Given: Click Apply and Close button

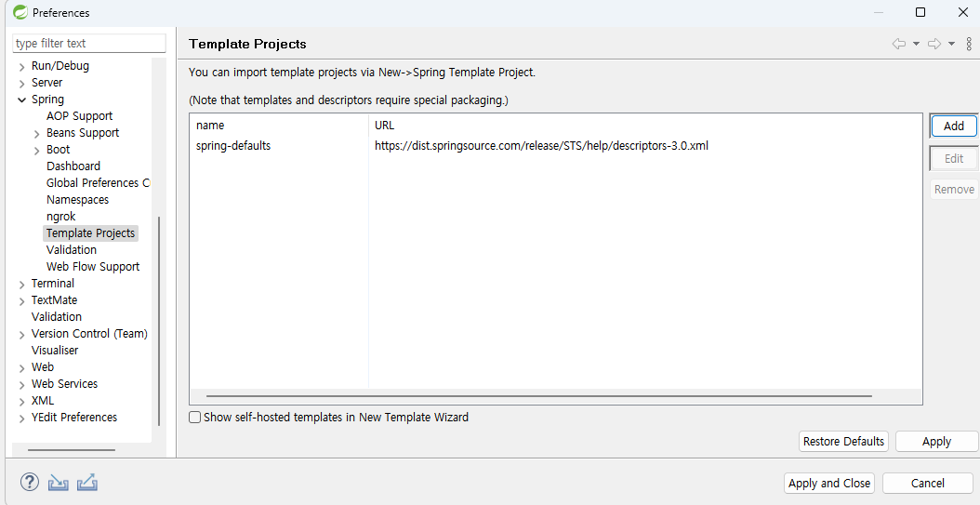Looking at the screenshot, I should 829,483.
